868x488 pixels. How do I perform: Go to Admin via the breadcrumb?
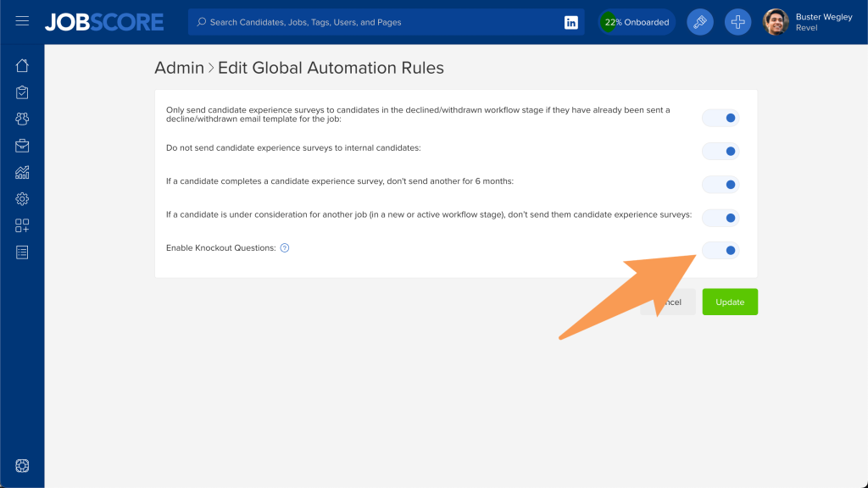(x=179, y=69)
